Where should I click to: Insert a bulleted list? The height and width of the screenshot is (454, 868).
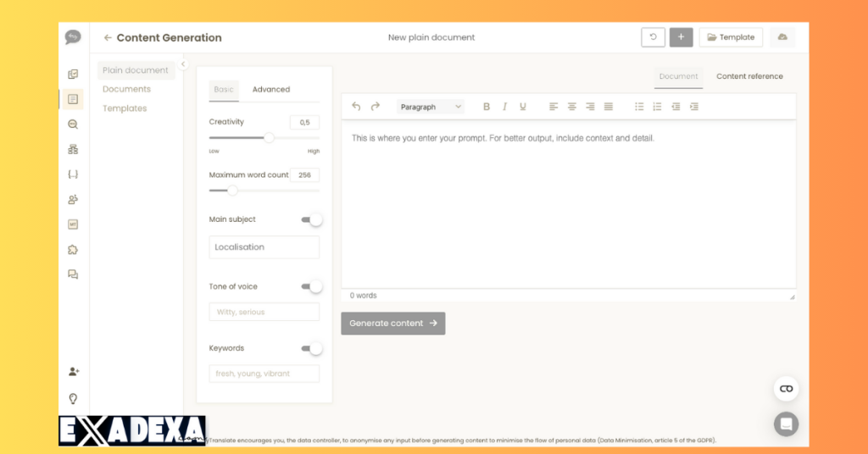tap(639, 107)
